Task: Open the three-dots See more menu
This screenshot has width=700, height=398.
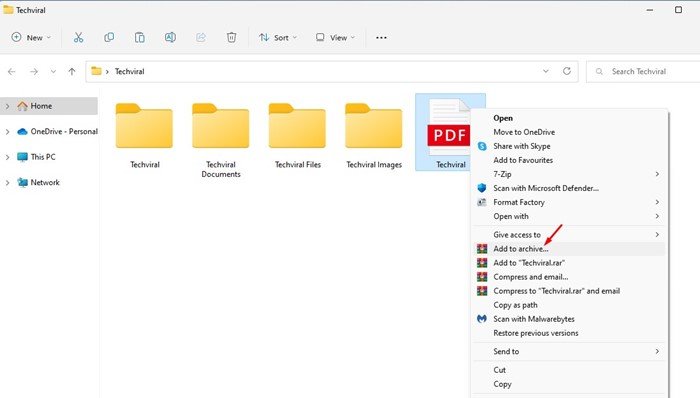Action: tap(381, 37)
